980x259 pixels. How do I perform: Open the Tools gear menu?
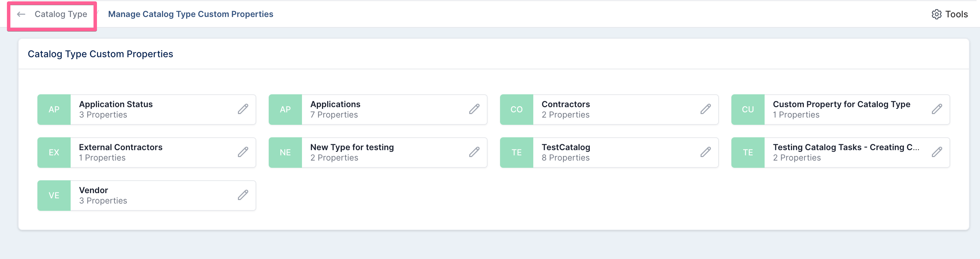[x=950, y=15]
